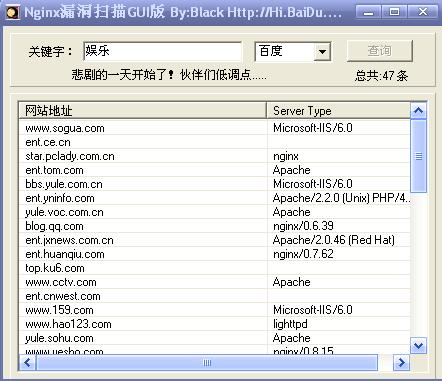Click the vertical scrollbar up arrow
Image resolution: width=442 pixels, height=381 pixels.
tap(418, 111)
